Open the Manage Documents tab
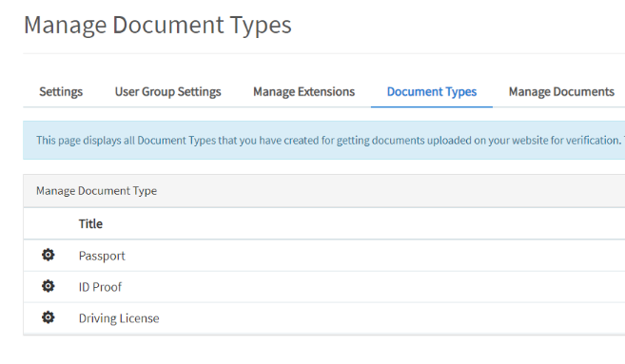Screen dimensions: 625x364 (561, 91)
